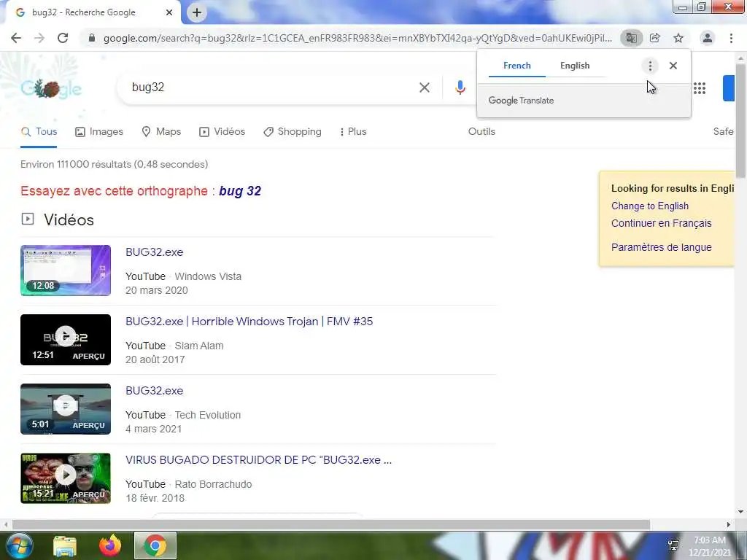The width and height of the screenshot is (747, 560).
Task: Click the suggested spelling bug 32
Action: tap(240, 191)
